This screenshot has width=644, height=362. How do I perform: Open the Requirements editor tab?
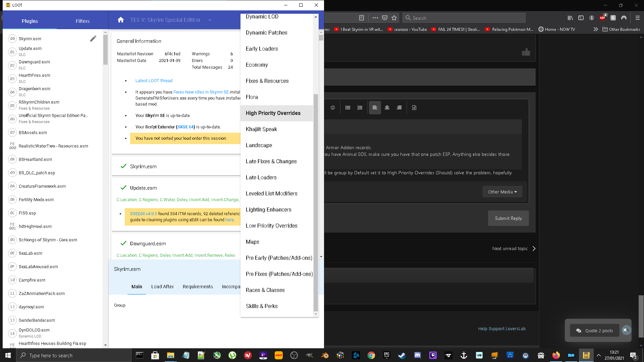click(198, 287)
